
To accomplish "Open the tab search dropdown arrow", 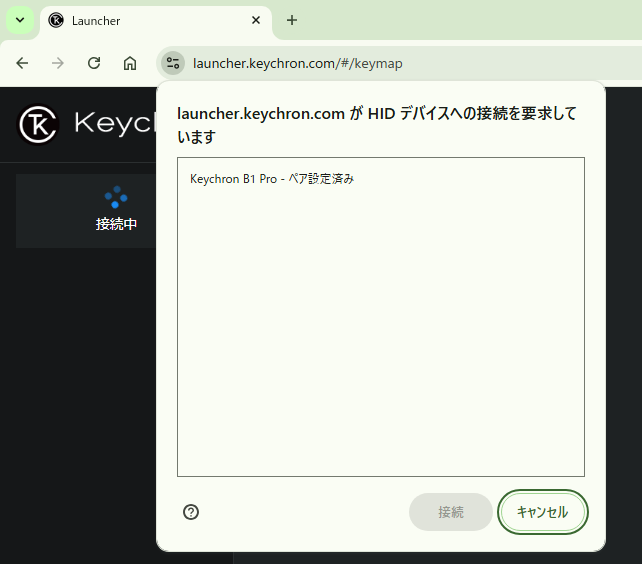I will (x=20, y=20).
